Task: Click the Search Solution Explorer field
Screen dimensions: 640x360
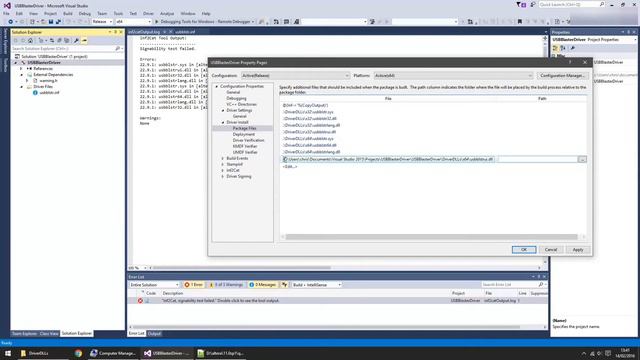Action: pyautogui.click(x=67, y=49)
